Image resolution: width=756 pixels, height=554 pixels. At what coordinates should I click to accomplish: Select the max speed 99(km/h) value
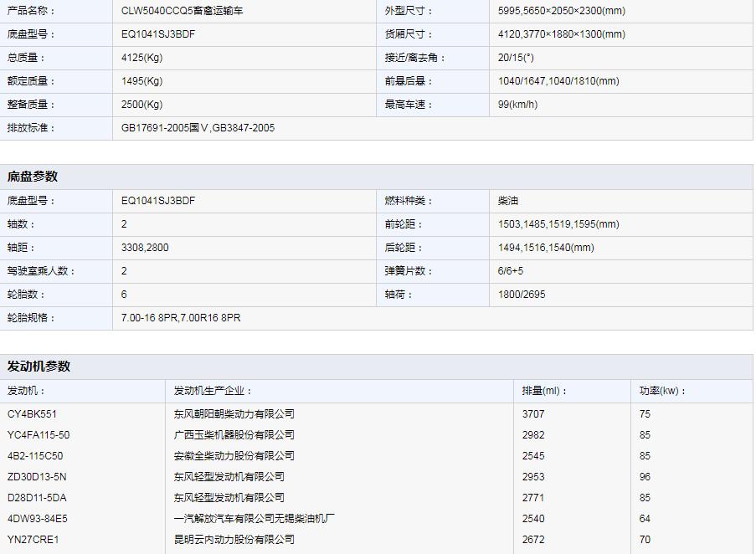(517, 105)
